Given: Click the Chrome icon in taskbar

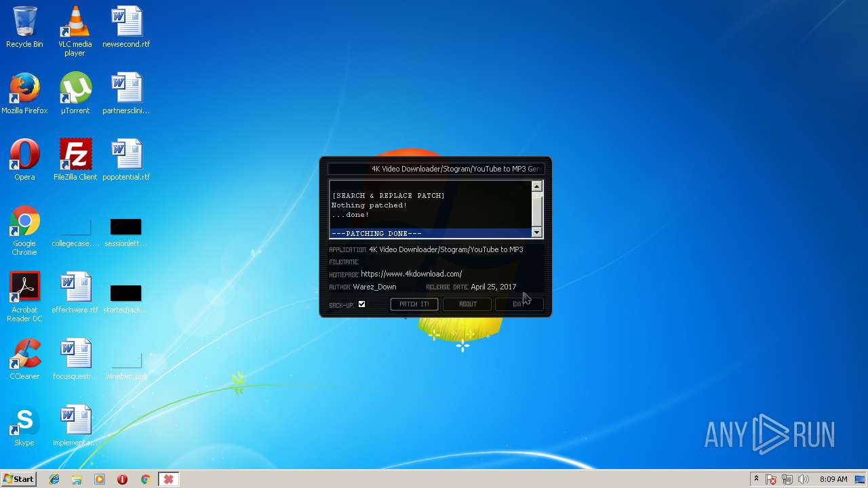Looking at the screenshot, I should click(145, 479).
